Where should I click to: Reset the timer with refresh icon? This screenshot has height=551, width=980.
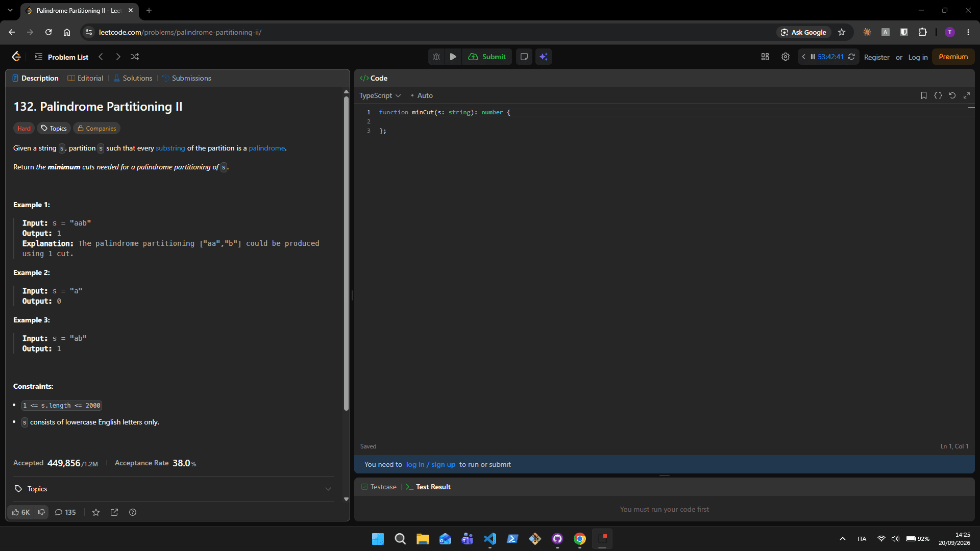[851, 57]
